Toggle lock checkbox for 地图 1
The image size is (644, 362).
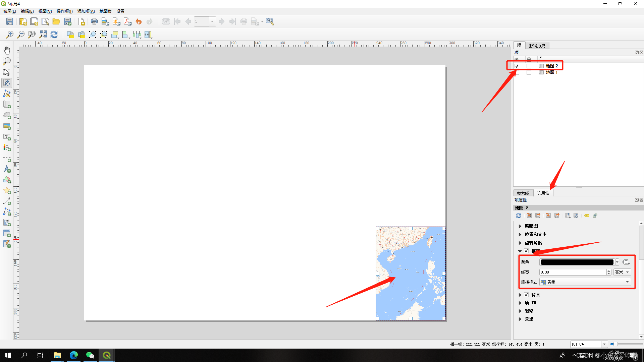529,72
